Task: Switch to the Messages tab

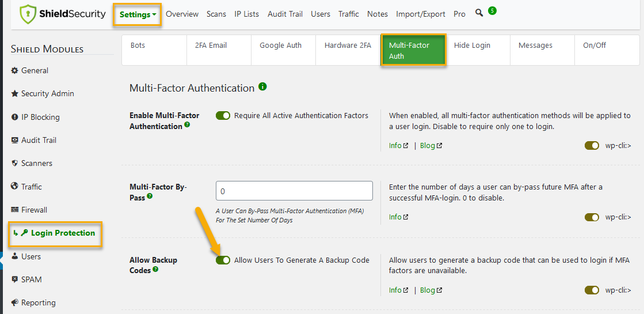Action: (542, 50)
